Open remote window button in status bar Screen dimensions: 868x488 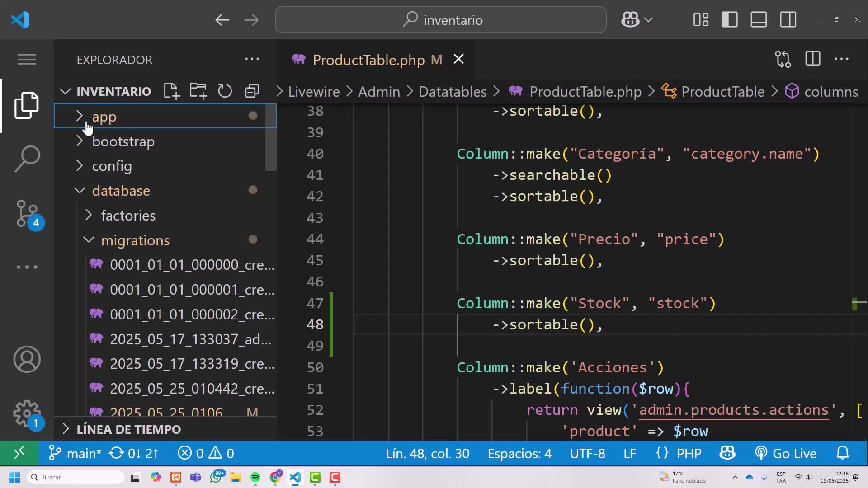pos(19,453)
